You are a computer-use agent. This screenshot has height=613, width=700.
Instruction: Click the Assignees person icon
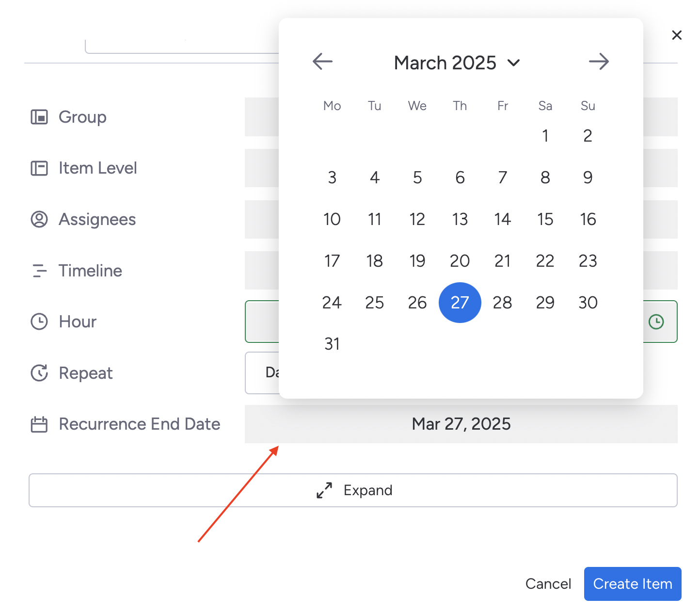point(39,219)
